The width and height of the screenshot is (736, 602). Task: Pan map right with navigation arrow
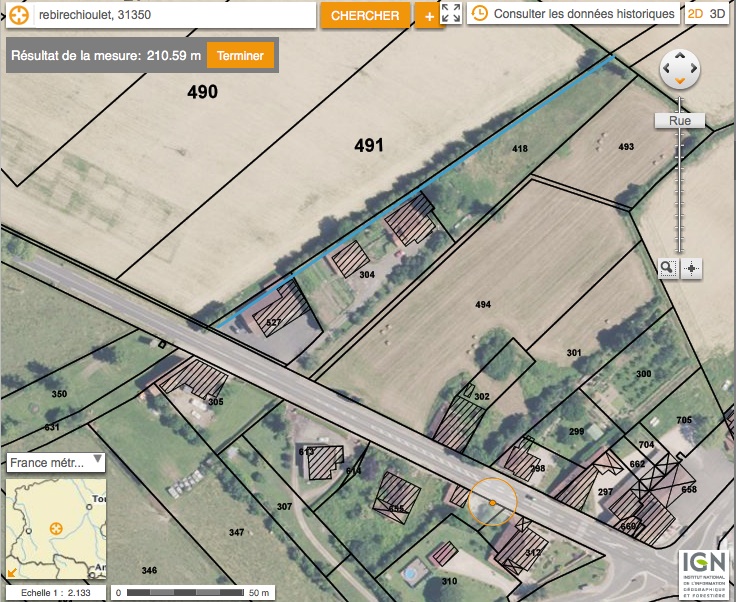[x=694, y=69]
